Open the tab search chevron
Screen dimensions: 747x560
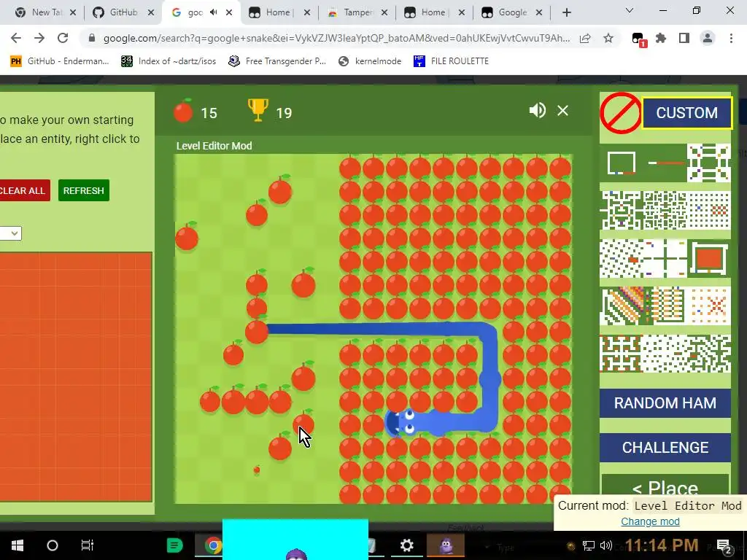coord(630,10)
